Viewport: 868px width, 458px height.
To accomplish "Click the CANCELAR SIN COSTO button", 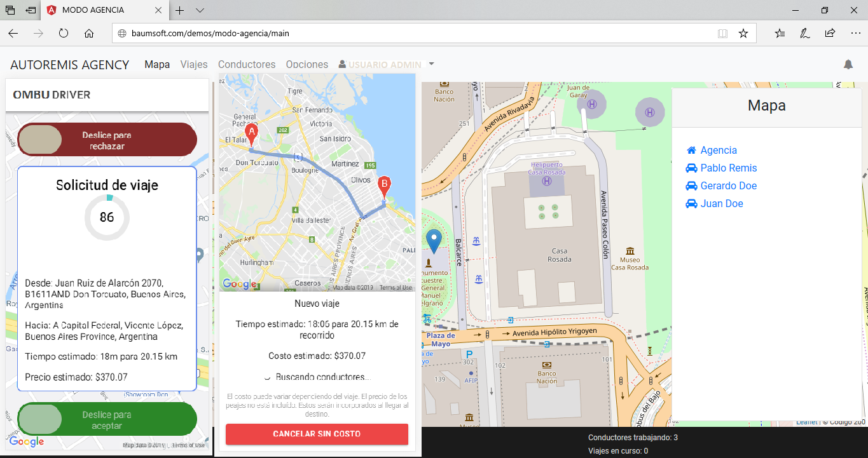I will [x=317, y=434].
